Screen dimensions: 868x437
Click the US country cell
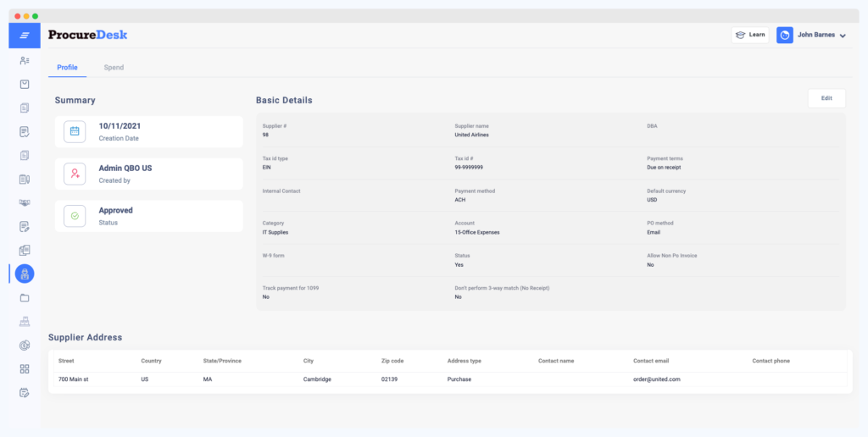pyautogui.click(x=144, y=379)
